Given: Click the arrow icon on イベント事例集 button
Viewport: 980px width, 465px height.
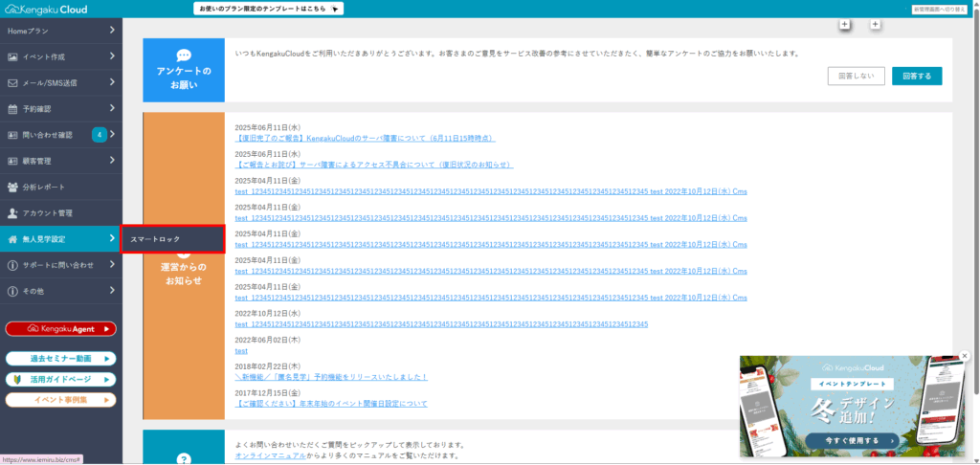Looking at the screenshot, I should [x=107, y=399].
